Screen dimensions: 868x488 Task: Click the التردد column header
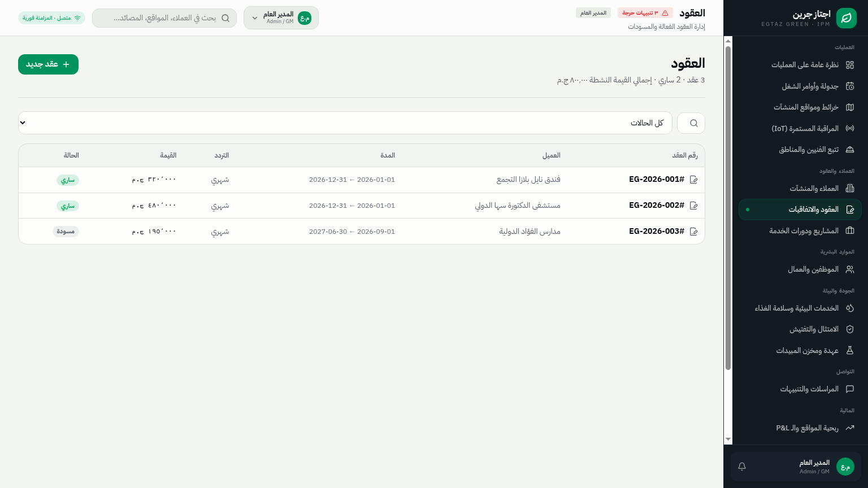222,155
